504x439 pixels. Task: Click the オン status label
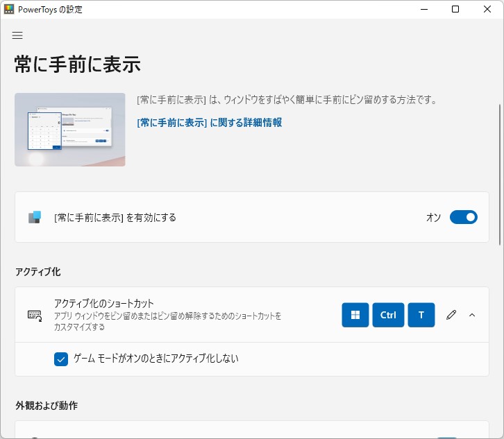pos(434,218)
